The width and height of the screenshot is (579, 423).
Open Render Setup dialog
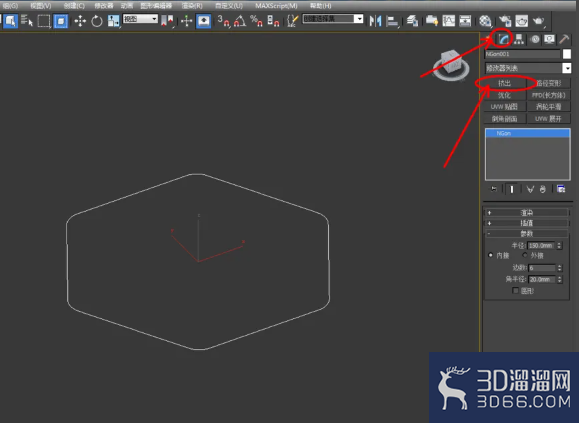(x=505, y=21)
